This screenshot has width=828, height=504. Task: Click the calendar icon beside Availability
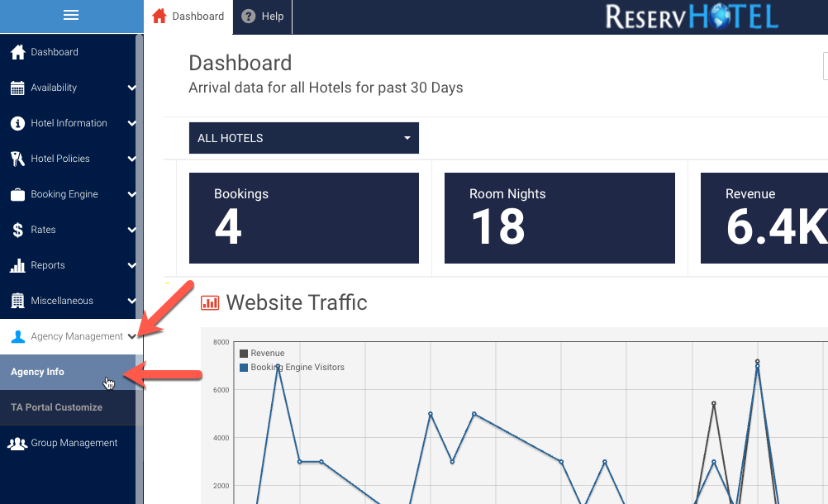17,88
